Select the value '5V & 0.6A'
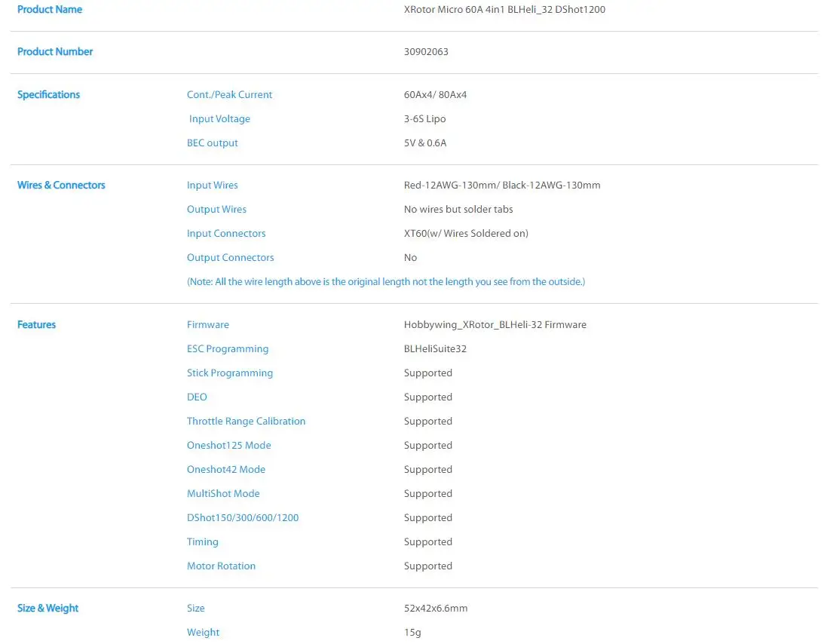This screenshot has width=824, height=644. [425, 143]
